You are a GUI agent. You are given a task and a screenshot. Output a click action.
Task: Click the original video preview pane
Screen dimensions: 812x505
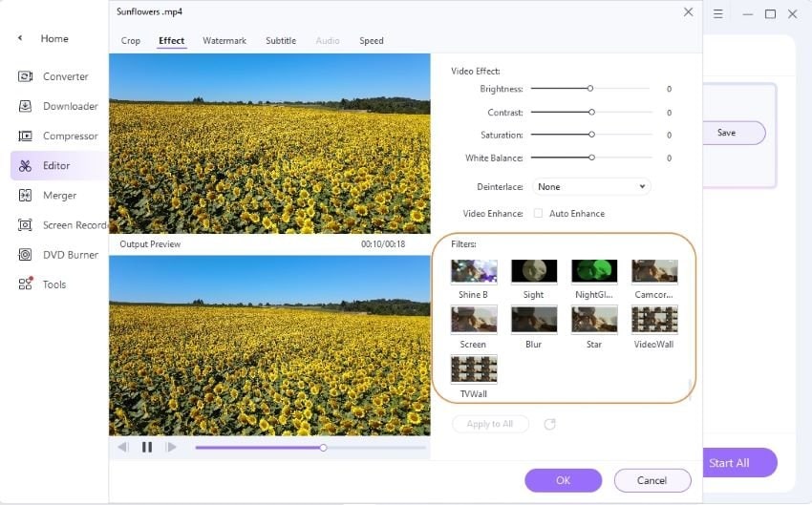pos(269,143)
